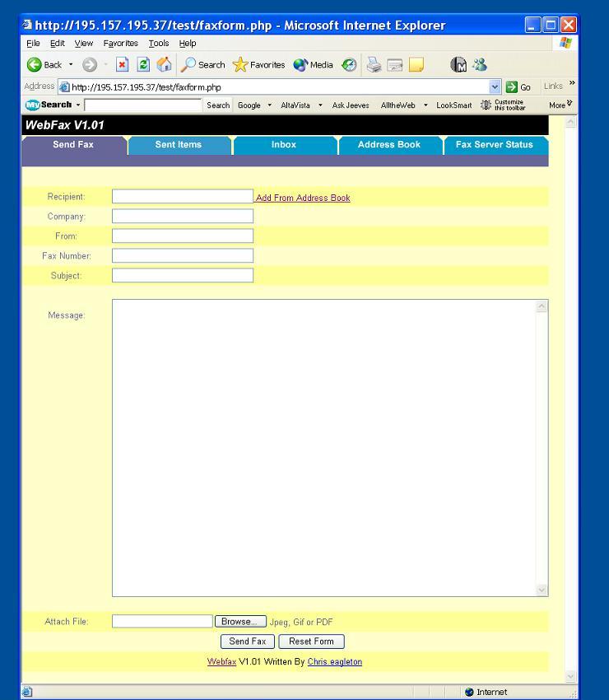This screenshot has height=700, width=609.
Task: Click into the Recipient input field
Action: tap(183, 197)
